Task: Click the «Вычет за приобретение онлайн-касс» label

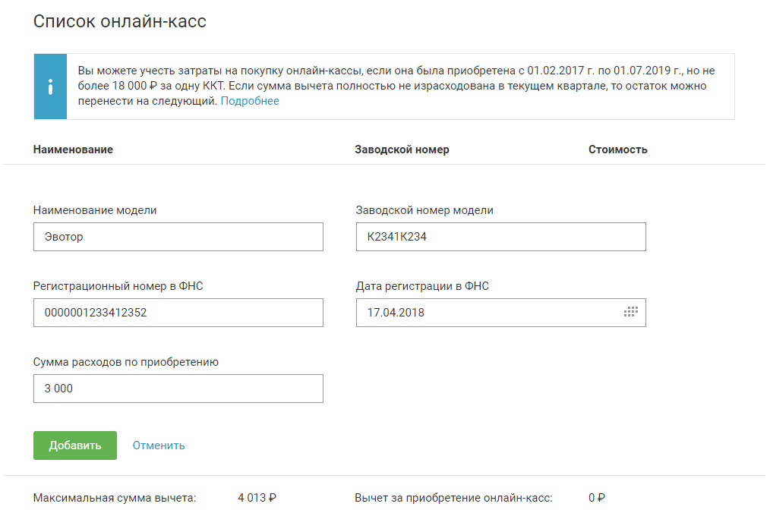Action: [453, 499]
